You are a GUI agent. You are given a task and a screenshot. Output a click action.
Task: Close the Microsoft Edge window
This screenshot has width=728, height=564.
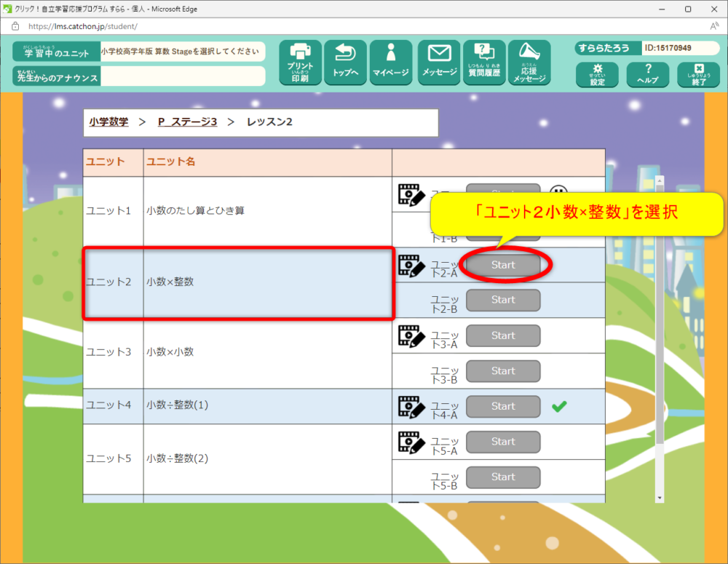tap(714, 9)
